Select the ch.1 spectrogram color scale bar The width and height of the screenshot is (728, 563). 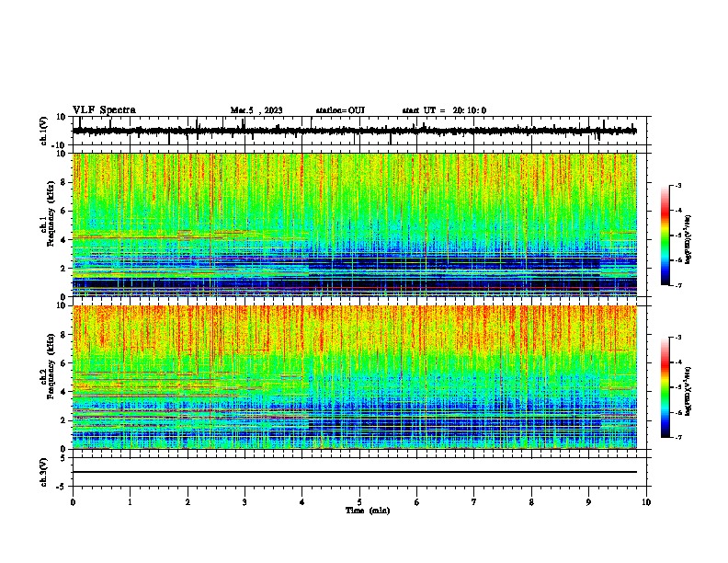click(x=665, y=236)
